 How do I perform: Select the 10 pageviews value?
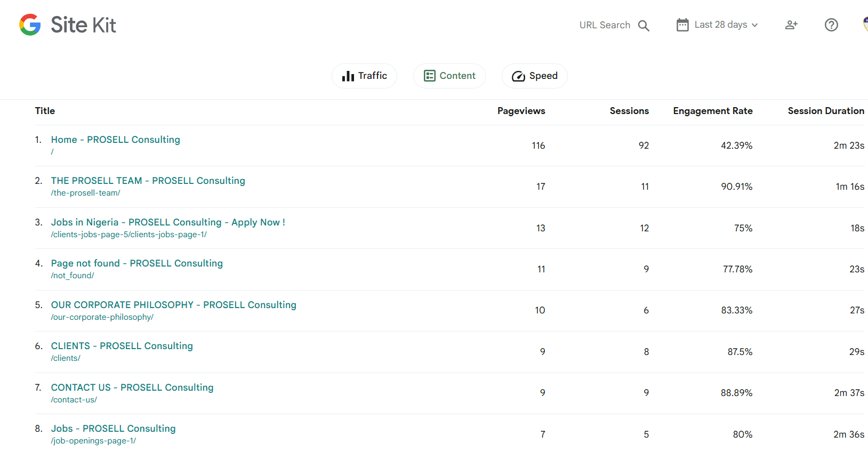pyautogui.click(x=540, y=310)
